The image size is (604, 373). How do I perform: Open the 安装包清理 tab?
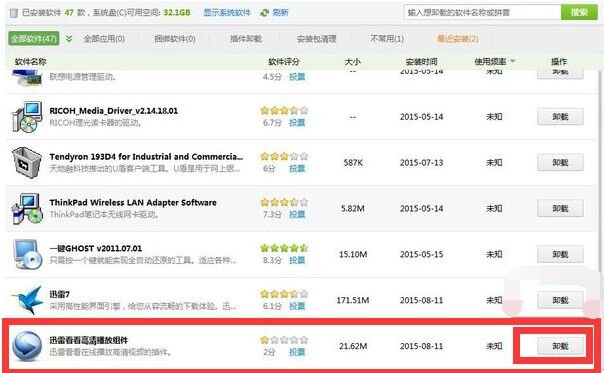tap(316, 39)
